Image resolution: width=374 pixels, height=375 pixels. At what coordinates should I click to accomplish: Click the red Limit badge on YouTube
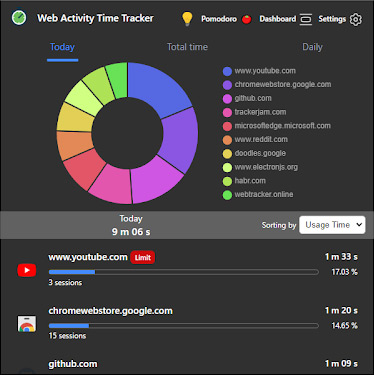coord(143,257)
